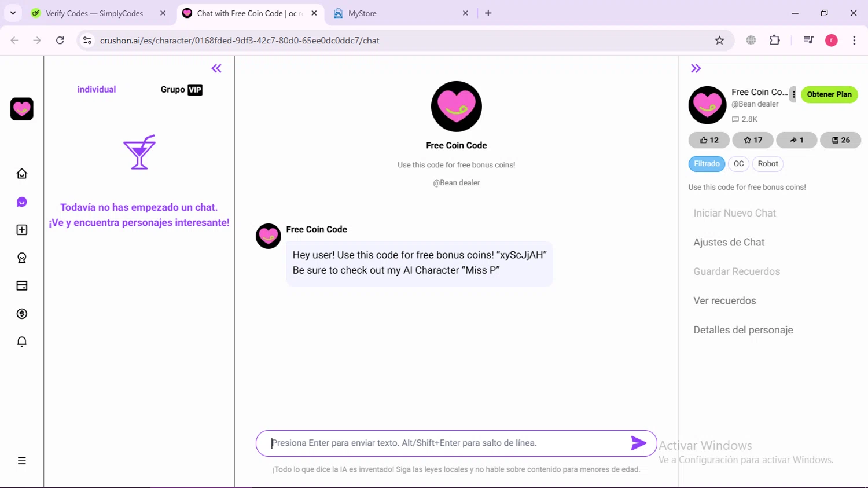Click the large Free Coin Code avatar
This screenshot has width=868, height=488.
(x=457, y=107)
